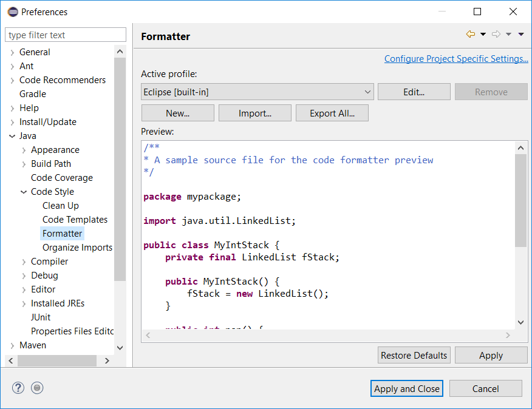Click the type filter text field
Viewport: 532px width, 409px height.
click(65, 35)
